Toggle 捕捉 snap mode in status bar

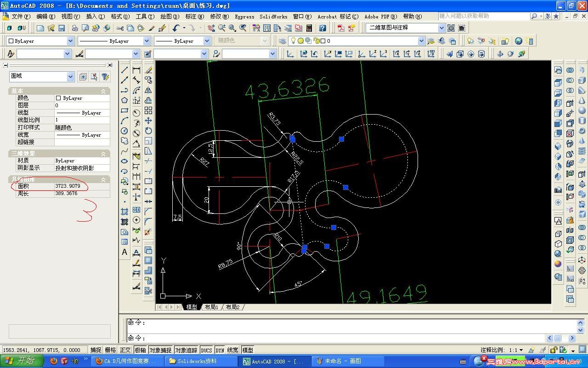96,350
